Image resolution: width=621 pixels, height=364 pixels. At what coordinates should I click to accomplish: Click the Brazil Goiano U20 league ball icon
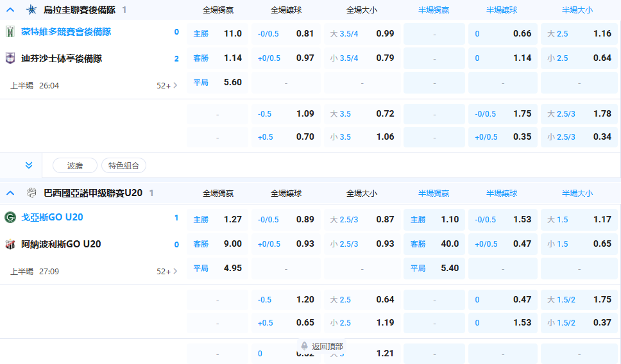pyautogui.click(x=31, y=193)
